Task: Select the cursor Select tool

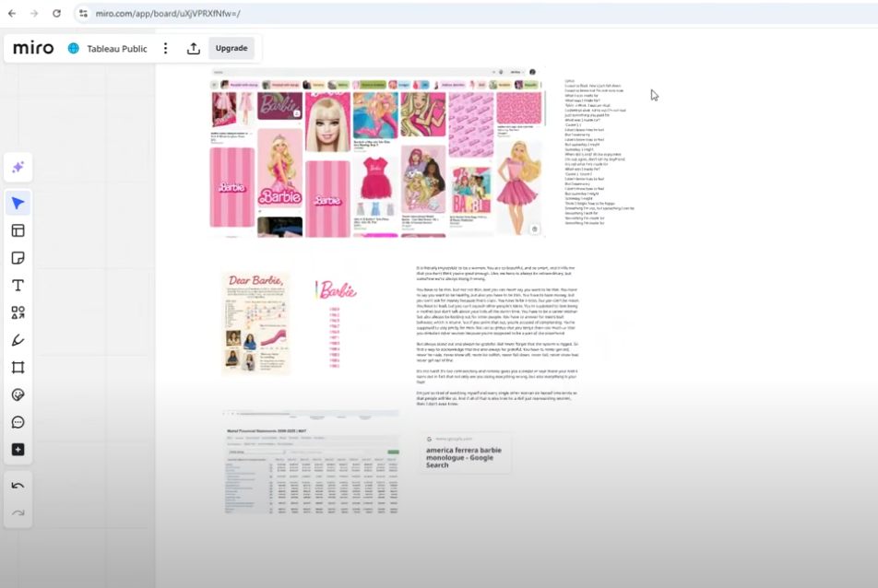Action: pos(18,203)
